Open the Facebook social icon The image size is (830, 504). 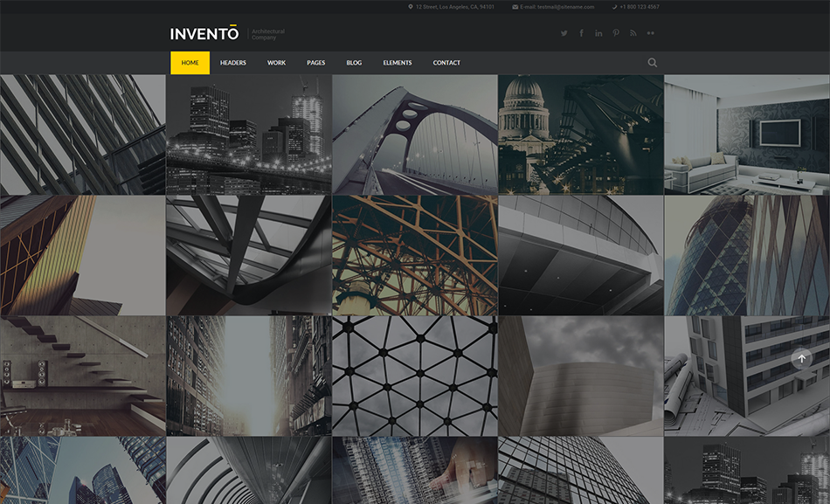581,33
